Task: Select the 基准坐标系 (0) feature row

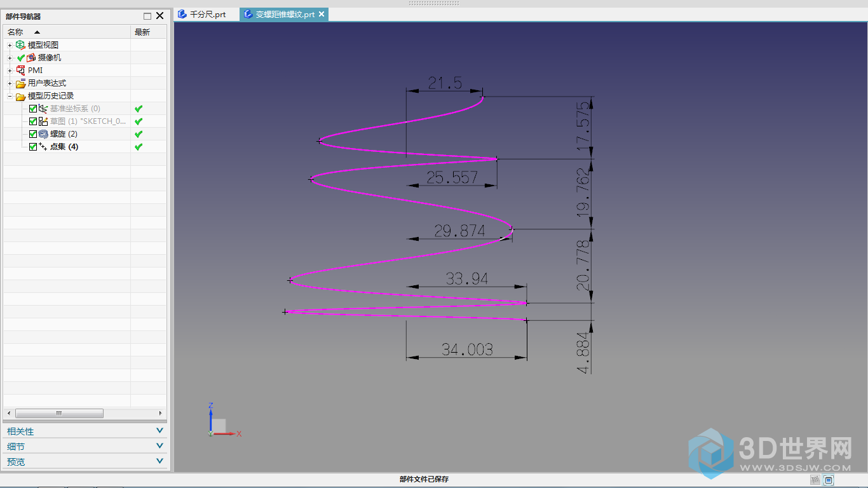Action: click(85, 109)
